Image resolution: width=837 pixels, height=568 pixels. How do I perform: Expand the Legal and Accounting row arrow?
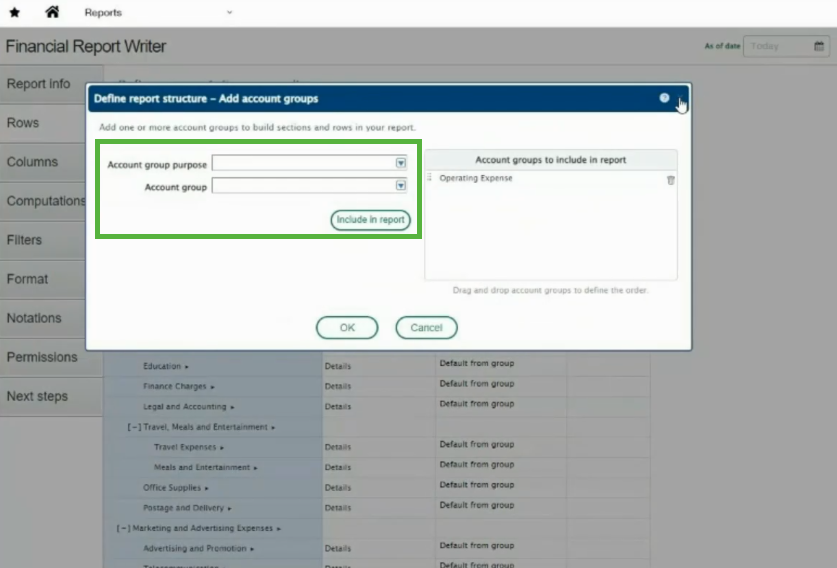pyautogui.click(x=232, y=407)
